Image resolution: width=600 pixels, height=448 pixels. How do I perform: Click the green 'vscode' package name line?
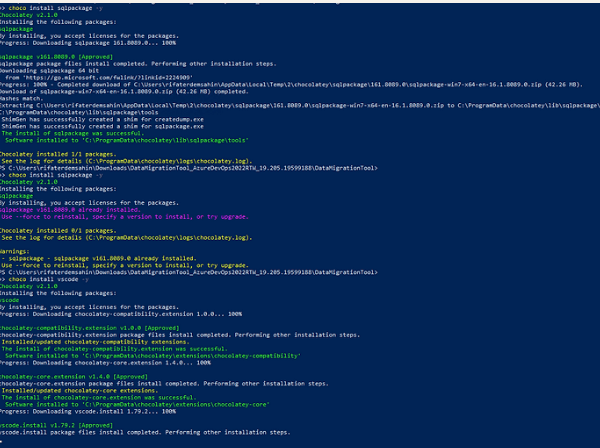[10, 300]
